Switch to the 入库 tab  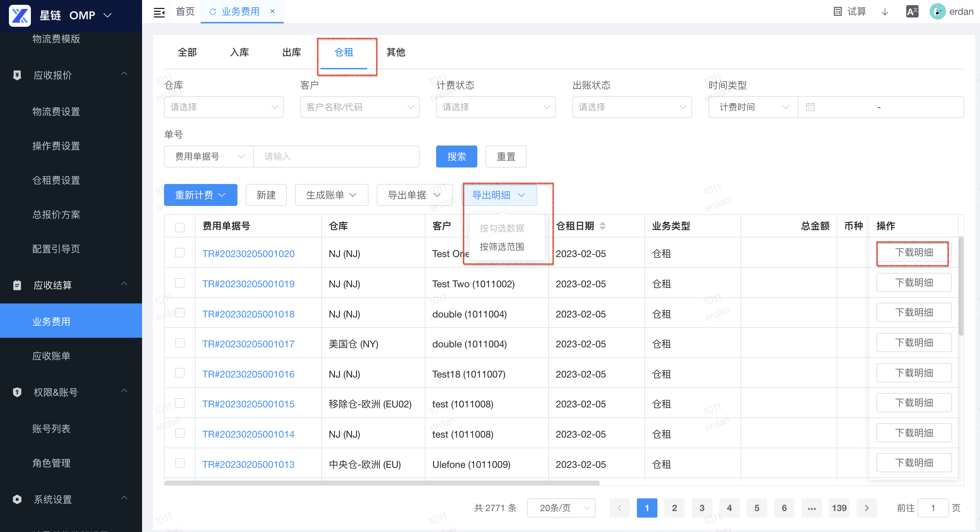(x=239, y=52)
